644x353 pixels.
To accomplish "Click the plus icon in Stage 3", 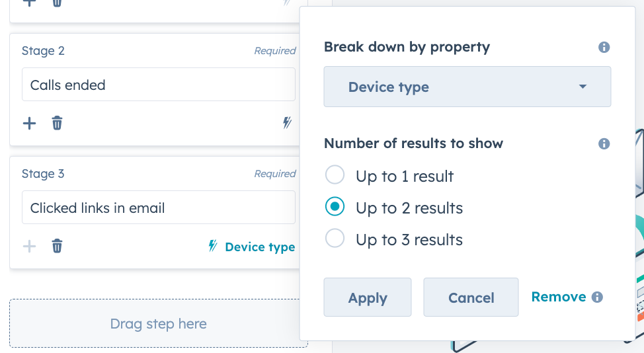I will pos(29,247).
